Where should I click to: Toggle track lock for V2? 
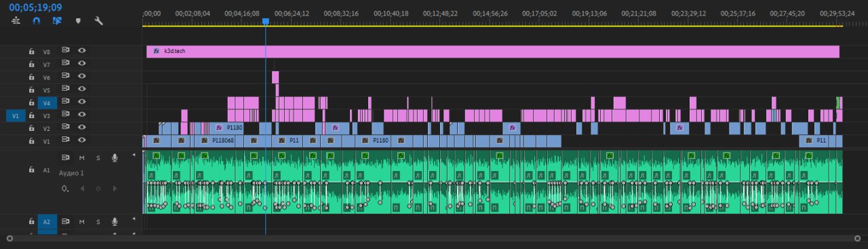tap(31, 128)
